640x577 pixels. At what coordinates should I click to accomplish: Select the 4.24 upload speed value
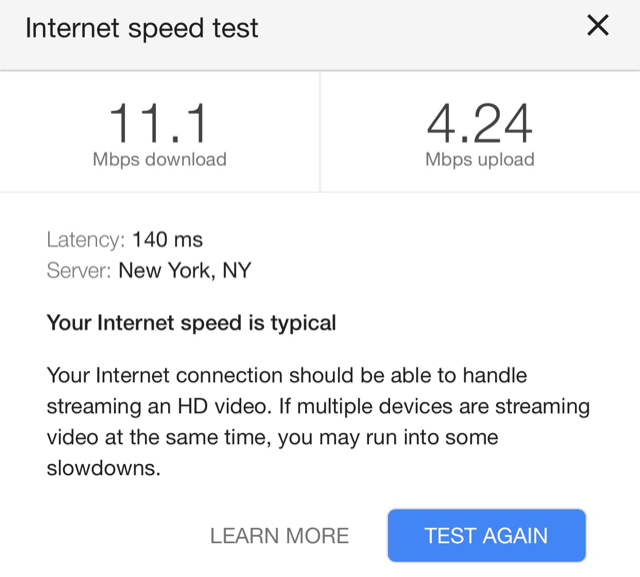click(x=480, y=123)
